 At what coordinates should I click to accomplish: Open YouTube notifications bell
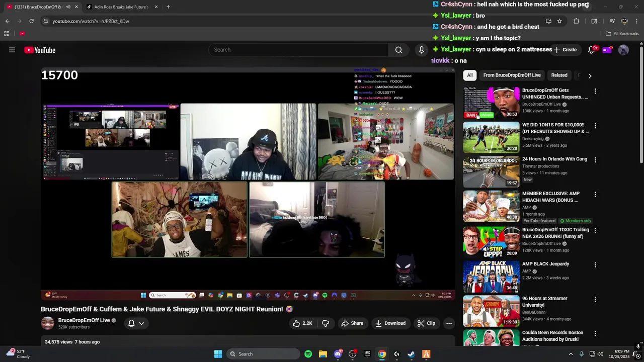tap(592, 50)
